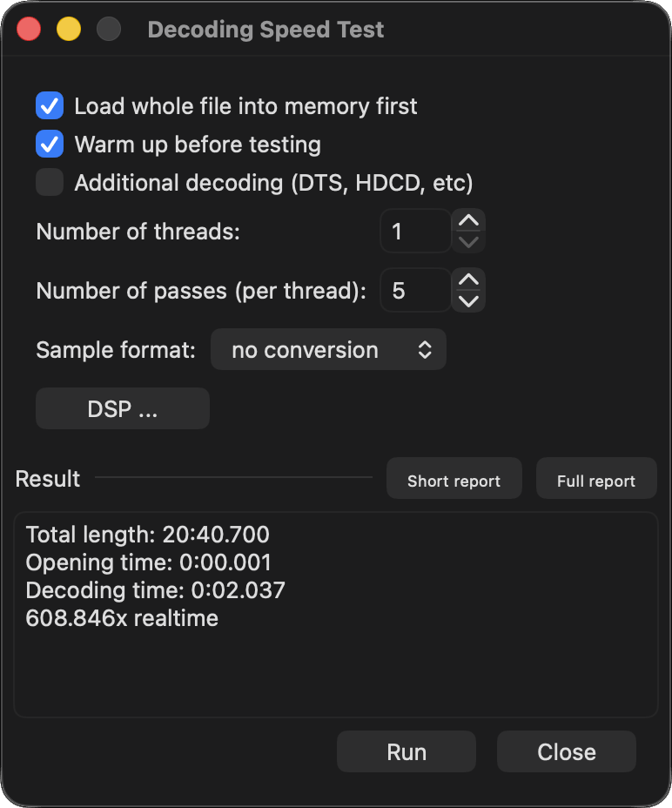Click the 608.846x realtime result text
The height and width of the screenshot is (808, 672).
coord(122,619)
